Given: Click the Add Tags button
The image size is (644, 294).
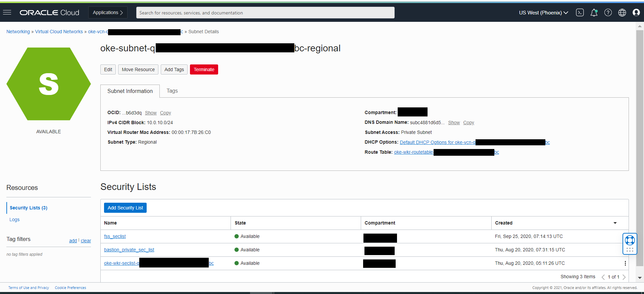Looking at the screenshot, I should tap(174, 69).
